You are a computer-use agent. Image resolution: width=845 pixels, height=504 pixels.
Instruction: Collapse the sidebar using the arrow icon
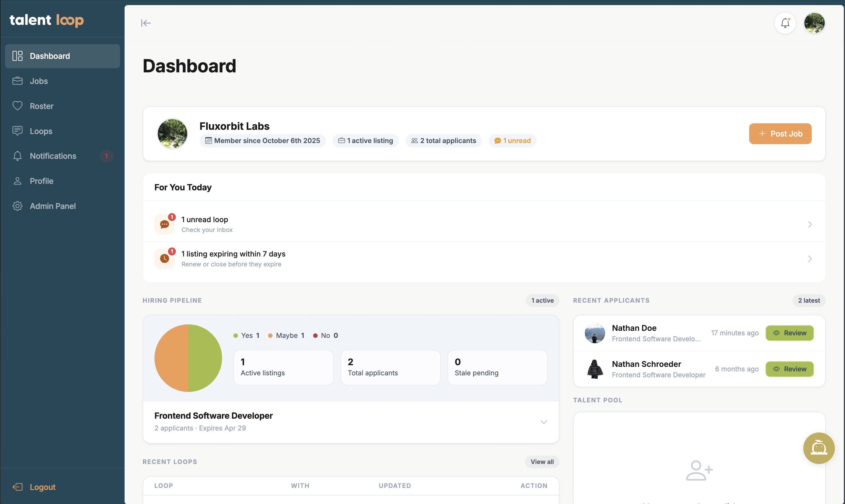pos(146,23)
